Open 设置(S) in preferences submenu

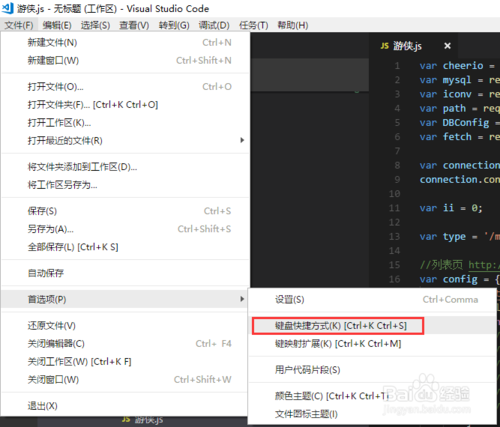tap(373, 300)
